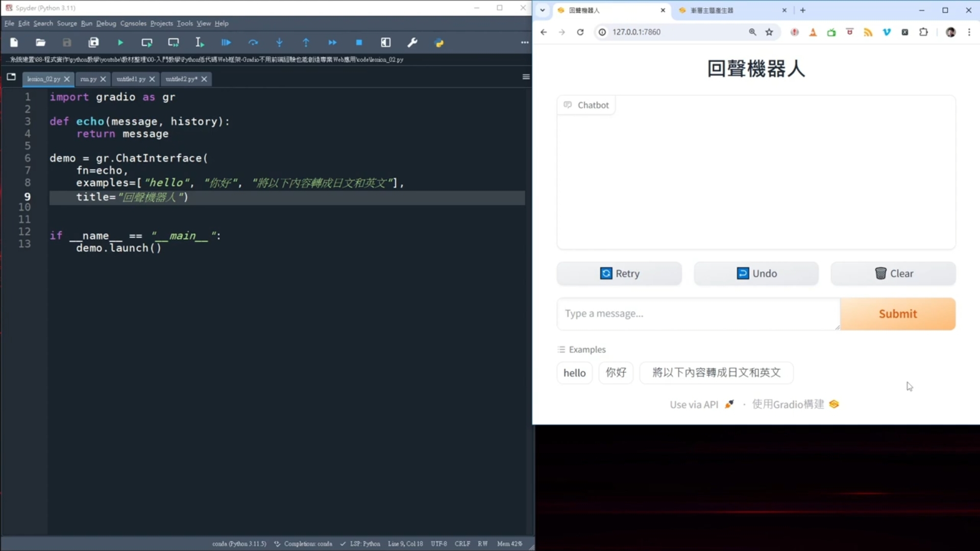Viewport: 980px width, 551px height.
Task: Open Spyder preferences wrench icon
Action: pyautogui.click(x=412, y=43)
